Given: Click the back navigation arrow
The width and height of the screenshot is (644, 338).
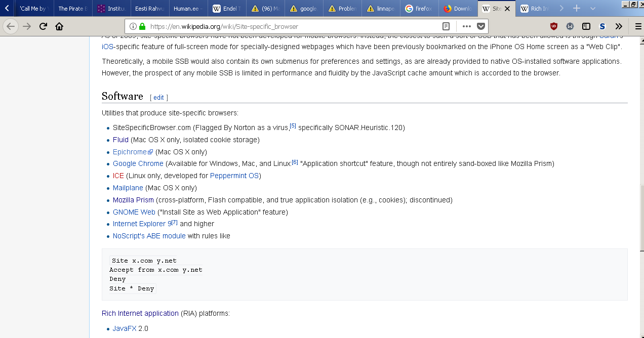Looking at the screenshot, I should coord(11,26).
